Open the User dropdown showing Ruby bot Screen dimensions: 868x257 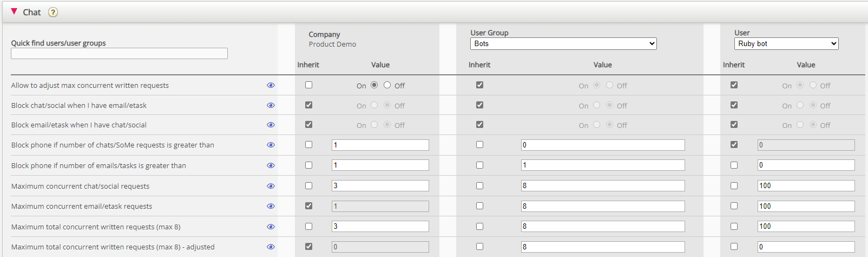pyautogui.click(x=786, y=44)
